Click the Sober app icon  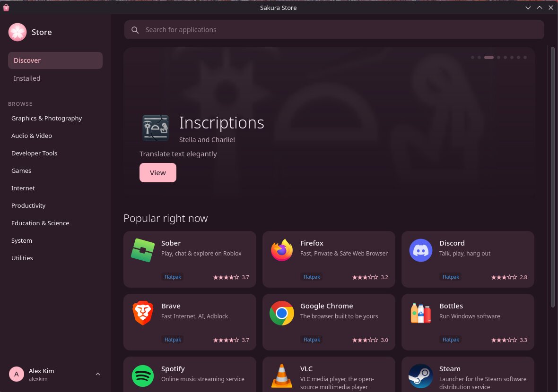(x=143, y=250)
